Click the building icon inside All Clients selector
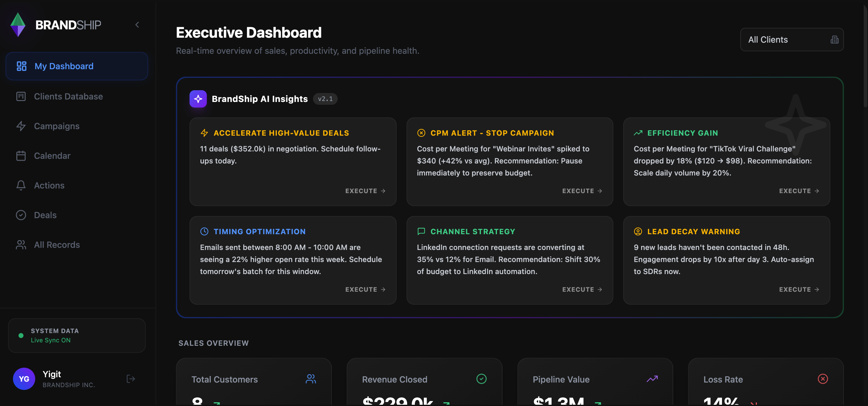Viewport: 868px width, 406px height. (834, 40)
